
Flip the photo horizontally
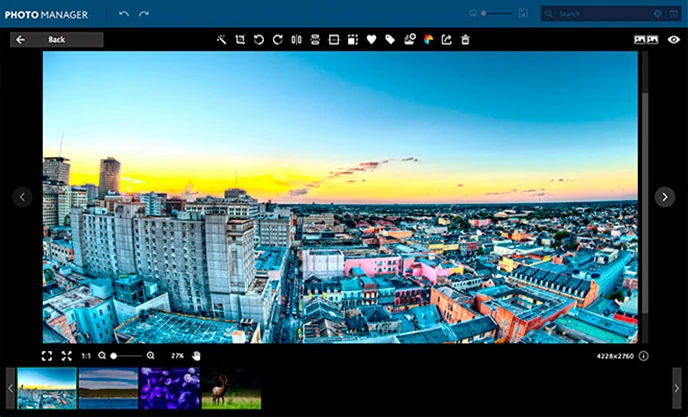(x=296, y=40)
